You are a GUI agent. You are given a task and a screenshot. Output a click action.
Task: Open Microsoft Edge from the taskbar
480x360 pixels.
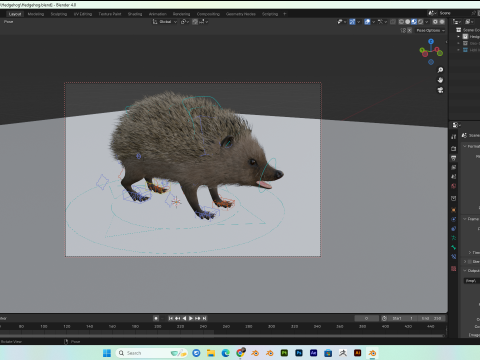(x=226, y=353)
